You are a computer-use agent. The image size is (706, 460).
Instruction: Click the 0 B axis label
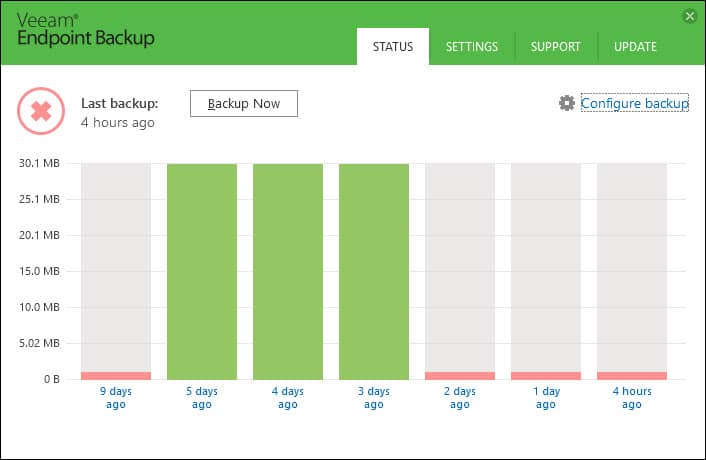coord(52,379)
